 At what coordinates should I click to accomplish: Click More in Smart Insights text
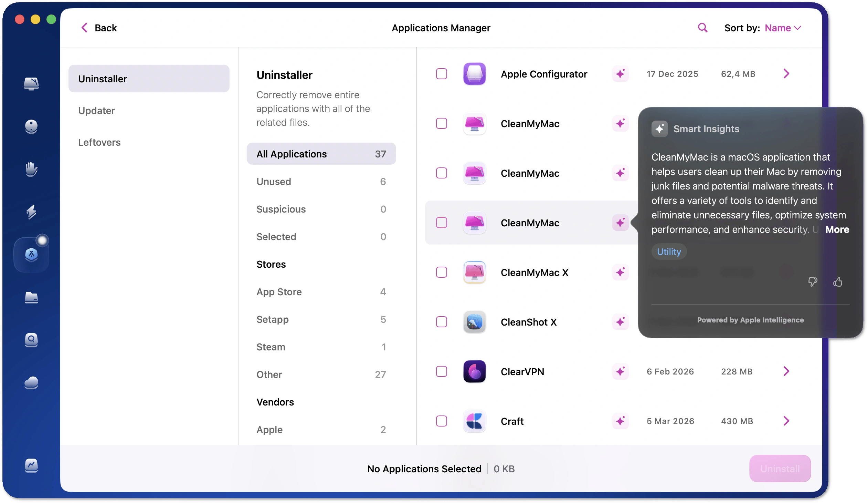837,229
